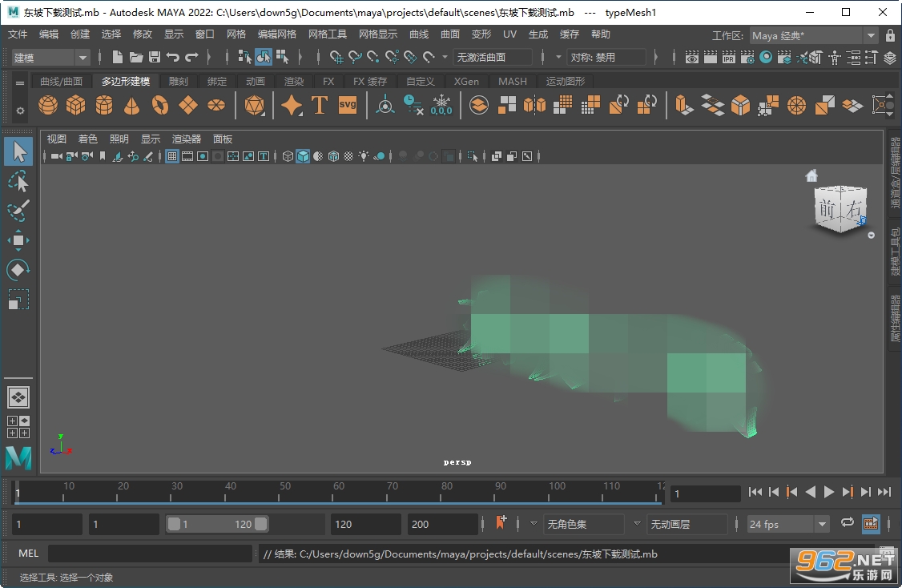The height and width of the screenshot is (588, 902).
Task: Switch to the 雕刻 shelf tab
Action: [x=179, y=81]
